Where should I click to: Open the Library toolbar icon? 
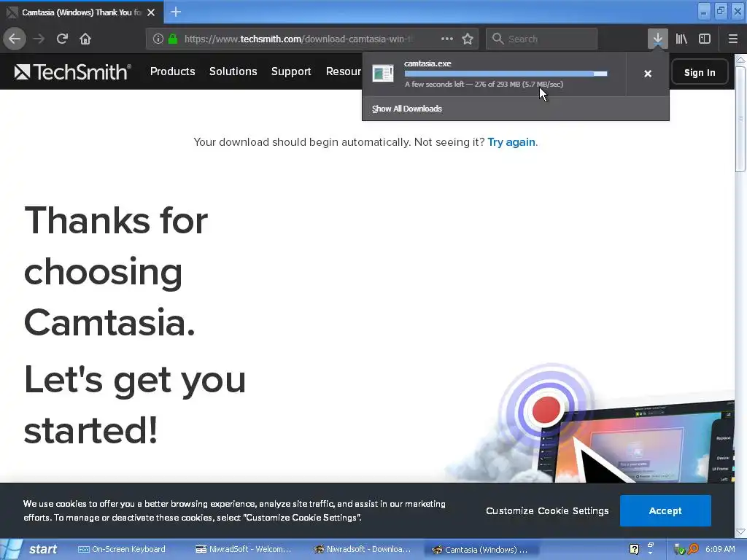(x=681, y=39)
